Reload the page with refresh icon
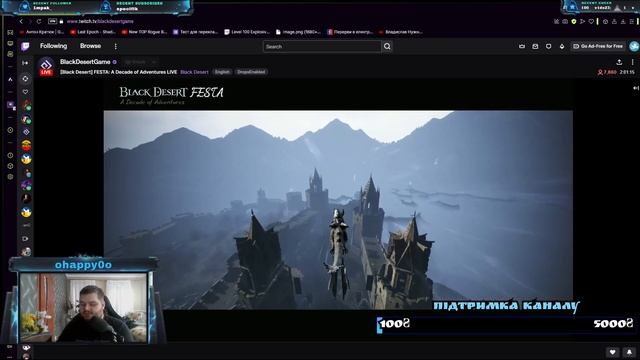This screenshot has width=640, height=360. click(39, 21)
